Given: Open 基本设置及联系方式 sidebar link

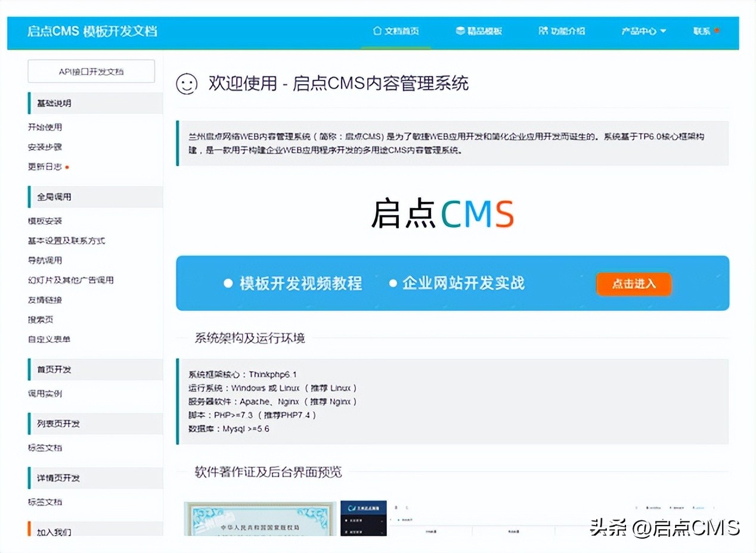Looking at the screenshot, I should [66, 241].
